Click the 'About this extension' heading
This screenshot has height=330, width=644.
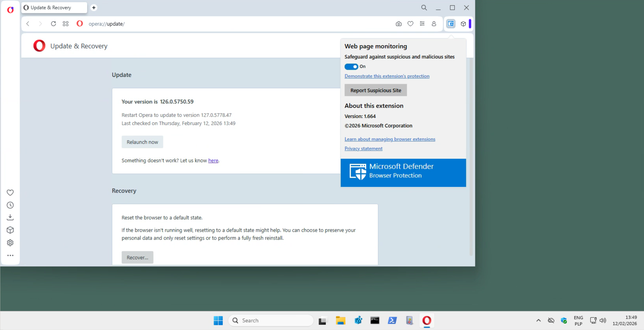(x=374, y=106)
